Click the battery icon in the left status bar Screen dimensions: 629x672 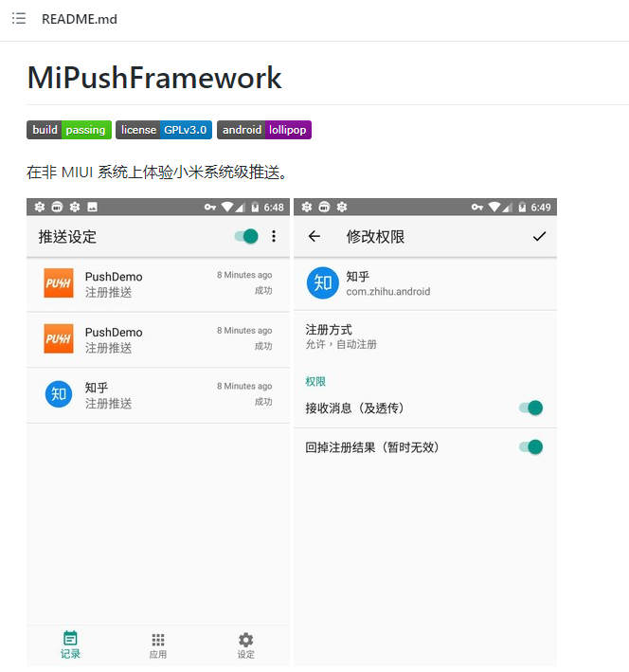(x=255, y=208)
